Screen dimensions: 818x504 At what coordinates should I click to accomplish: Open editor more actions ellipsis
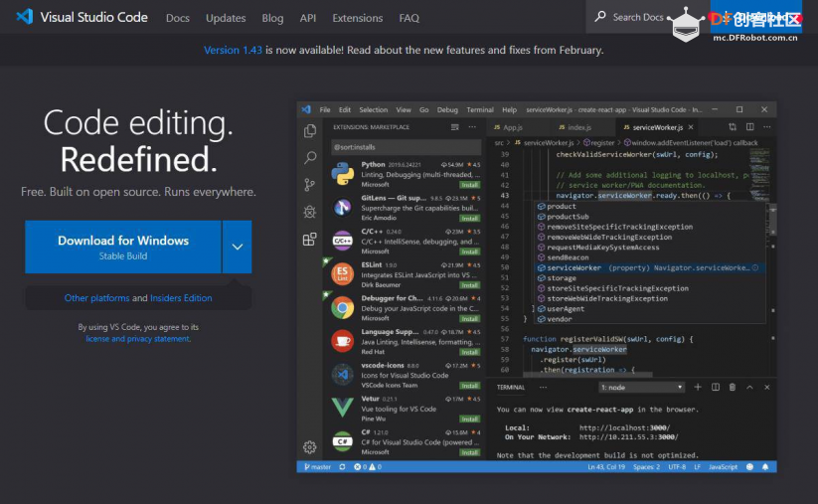767,127
